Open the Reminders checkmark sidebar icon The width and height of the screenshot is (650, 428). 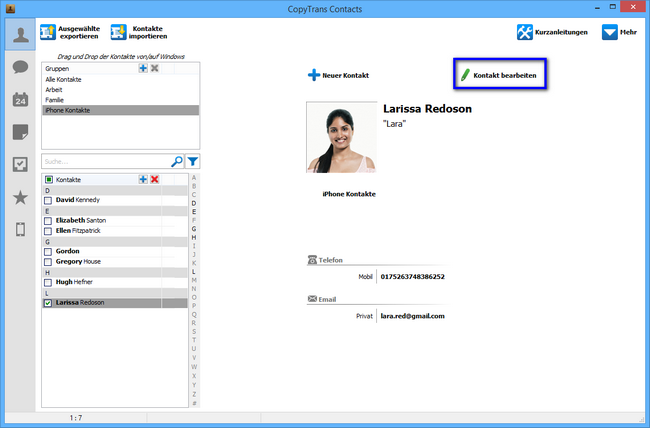(x=19, y=164)
